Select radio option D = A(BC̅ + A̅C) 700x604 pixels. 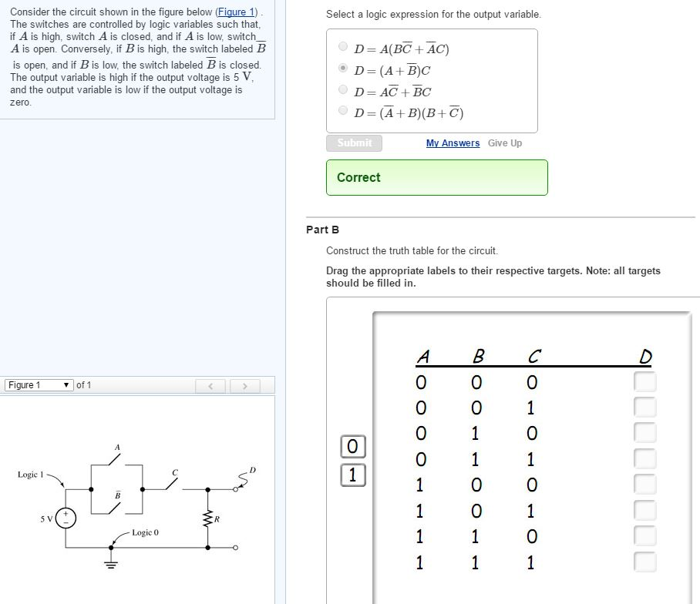point(343,46)
